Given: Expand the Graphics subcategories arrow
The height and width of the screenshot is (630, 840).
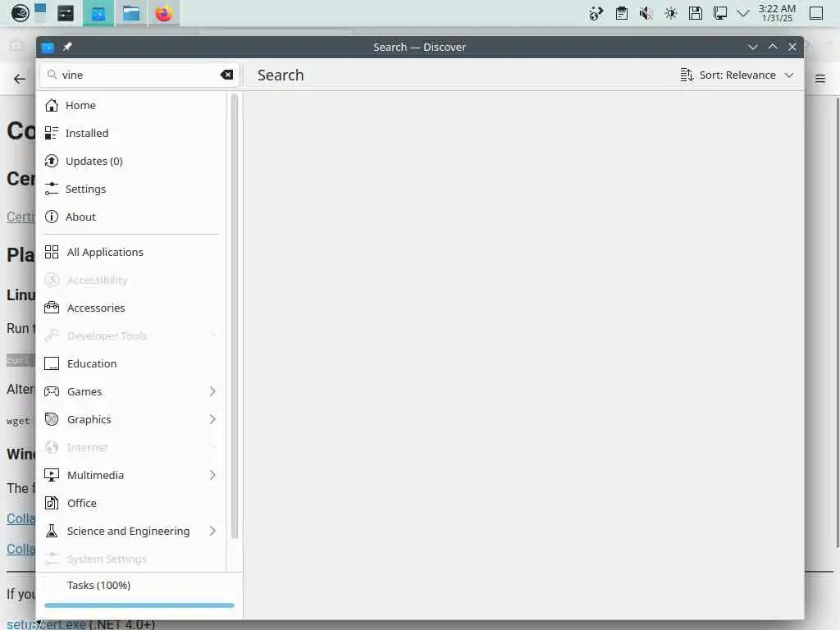Looking at the screenshot, I should (212, 419).
